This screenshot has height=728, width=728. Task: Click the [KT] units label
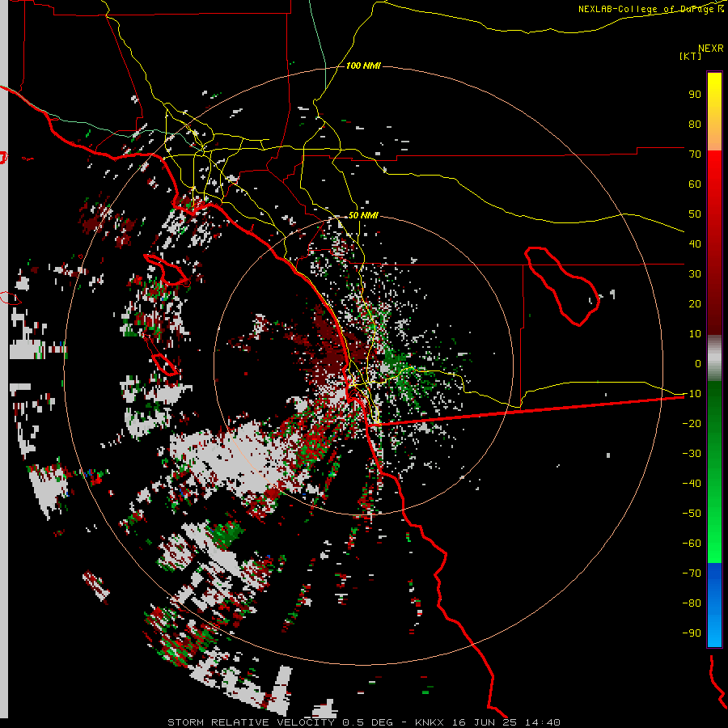[x=691, y=56]
